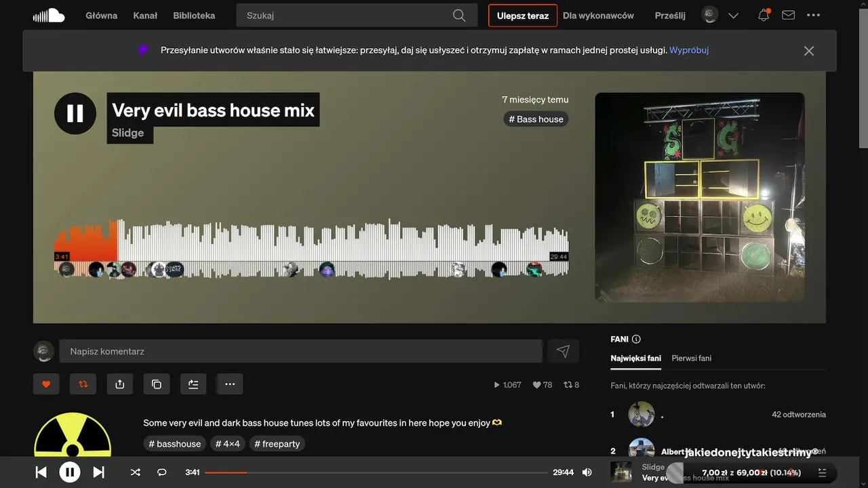Add track to next up queue icon

pos(193,384)
